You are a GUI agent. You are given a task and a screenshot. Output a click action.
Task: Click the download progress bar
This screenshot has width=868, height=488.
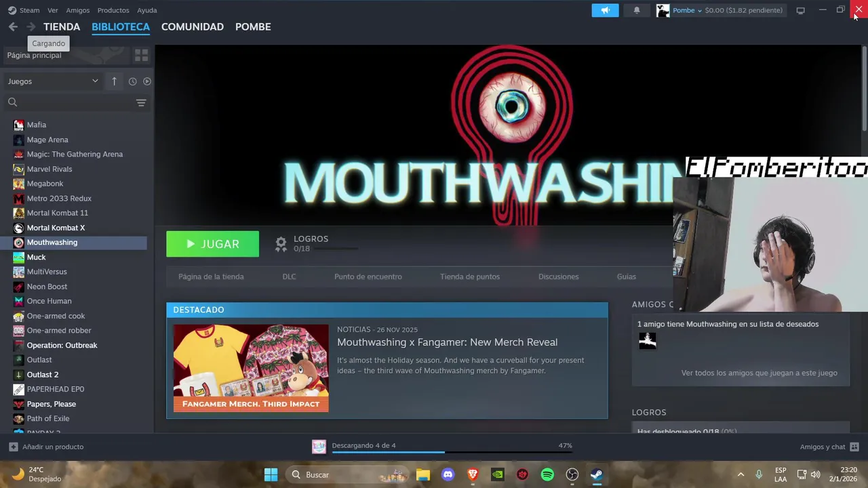(452, 452)
